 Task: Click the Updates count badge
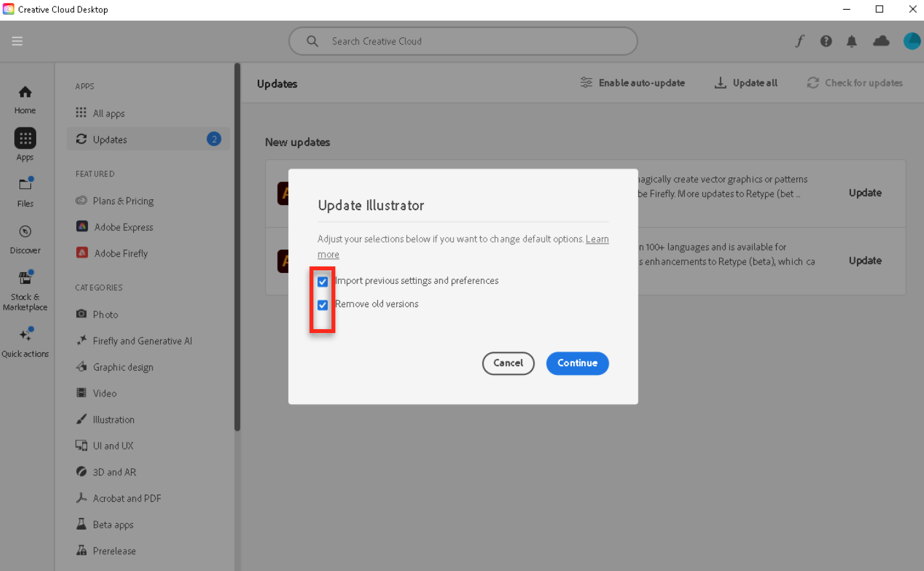click(214, 139)
